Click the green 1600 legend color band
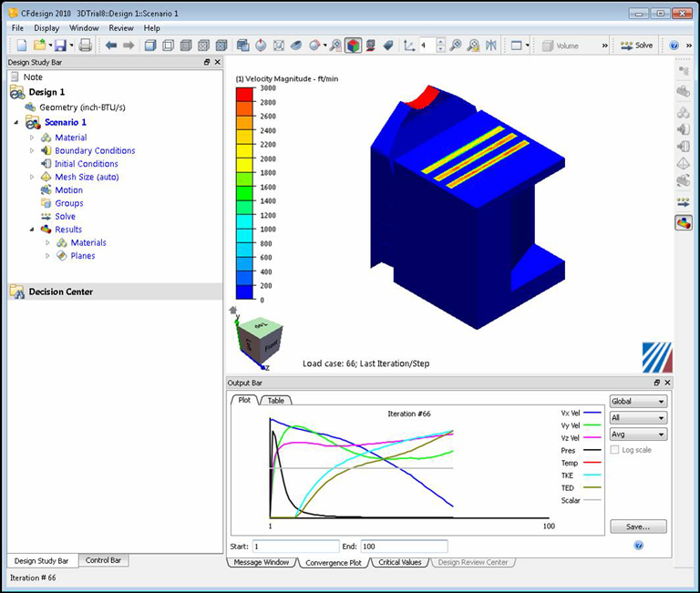The image size is (700, 593). click(244, 193)
